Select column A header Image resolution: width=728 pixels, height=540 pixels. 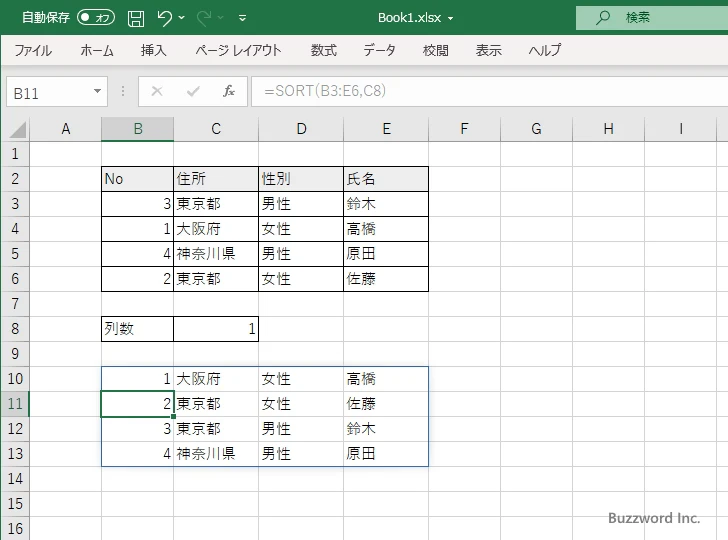[65, 129]
